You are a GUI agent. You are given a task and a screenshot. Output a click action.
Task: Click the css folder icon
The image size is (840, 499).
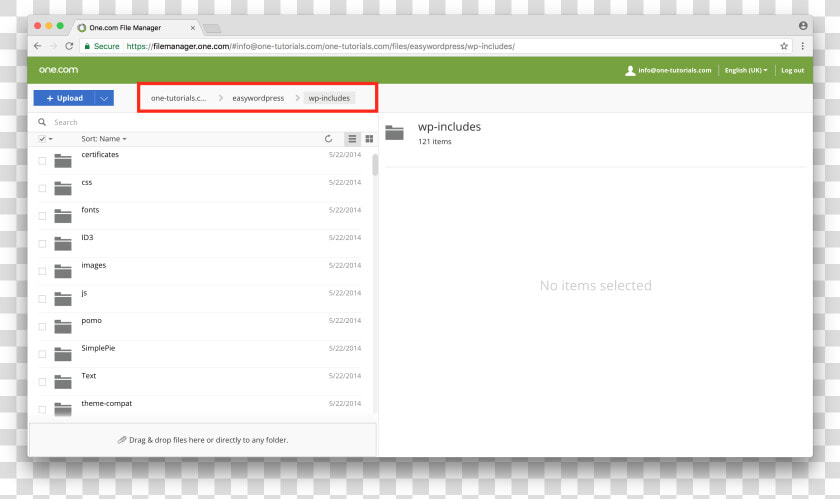coord(63,188)
